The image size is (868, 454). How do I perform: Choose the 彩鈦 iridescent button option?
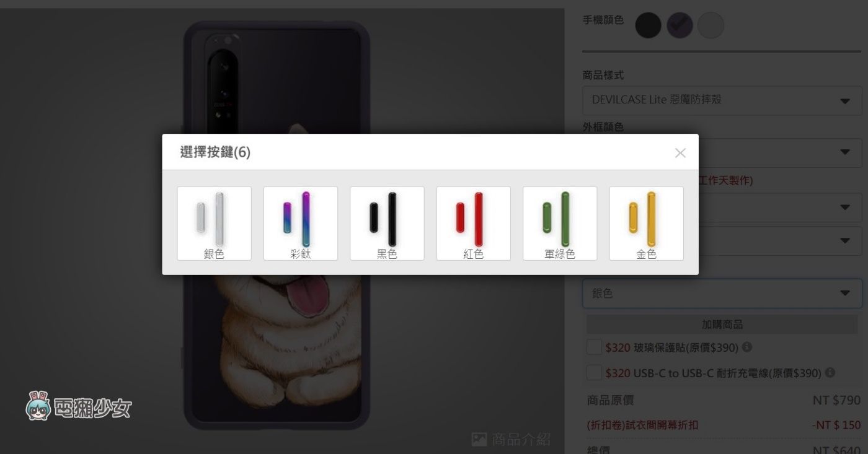point(301,223)
